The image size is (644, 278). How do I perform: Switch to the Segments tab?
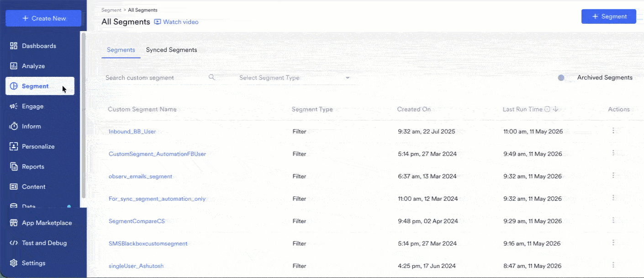click(121, 50)
